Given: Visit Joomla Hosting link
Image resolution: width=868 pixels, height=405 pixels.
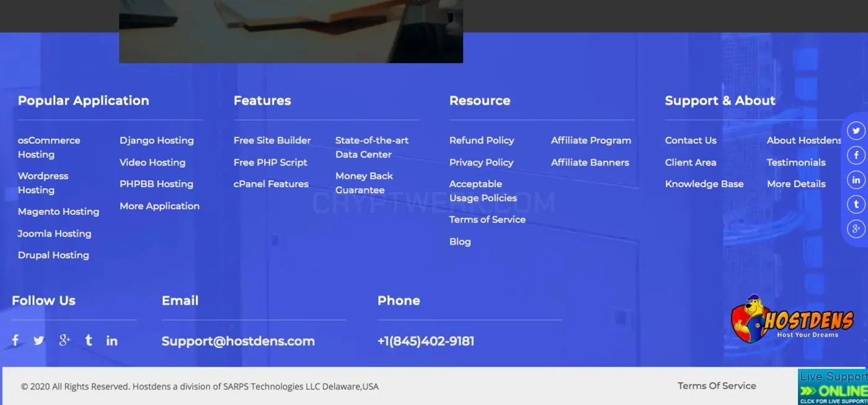Looking at the screenshot, I should tap(55, 233).
